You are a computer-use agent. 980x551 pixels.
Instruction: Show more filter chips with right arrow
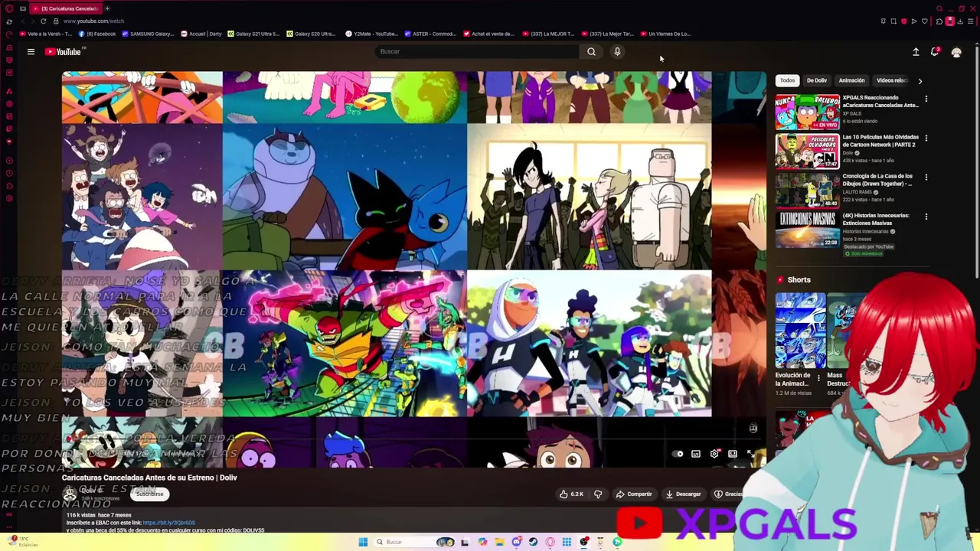[x=920, y=80]
